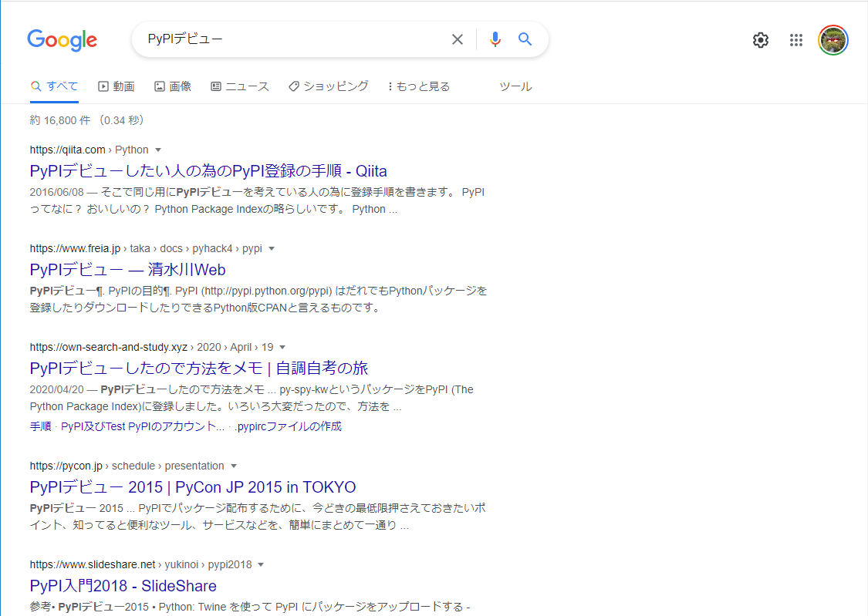Expand arrow beside pycon.jp result URL
Screen dimensions: 868x616
click(x=234, y=466)
